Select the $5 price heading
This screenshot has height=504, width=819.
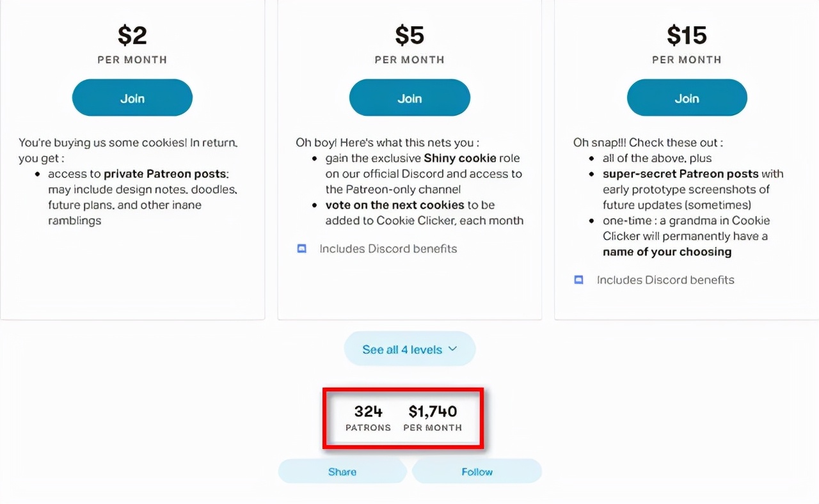409,36
